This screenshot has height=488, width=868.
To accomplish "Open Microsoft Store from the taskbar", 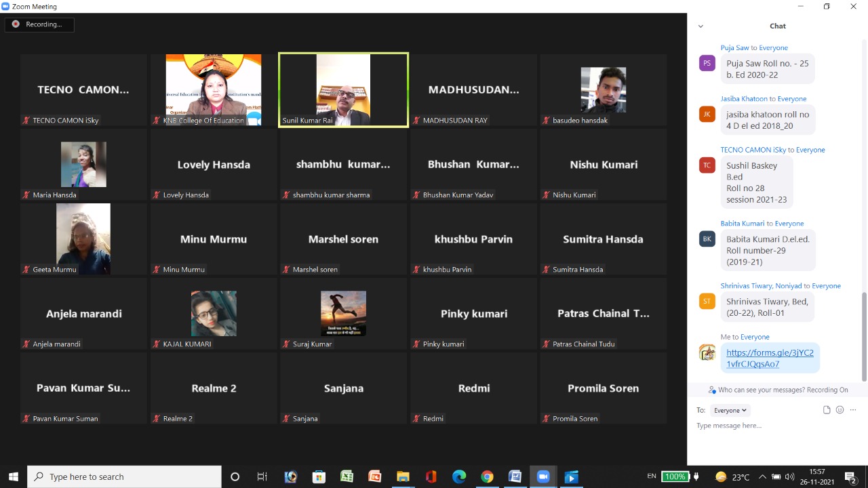I will click(319, 476).
